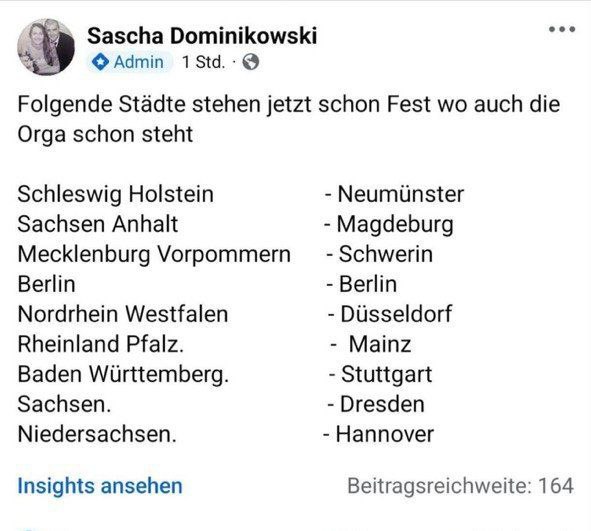Click the globe public visibility icon

pos(251,62)
